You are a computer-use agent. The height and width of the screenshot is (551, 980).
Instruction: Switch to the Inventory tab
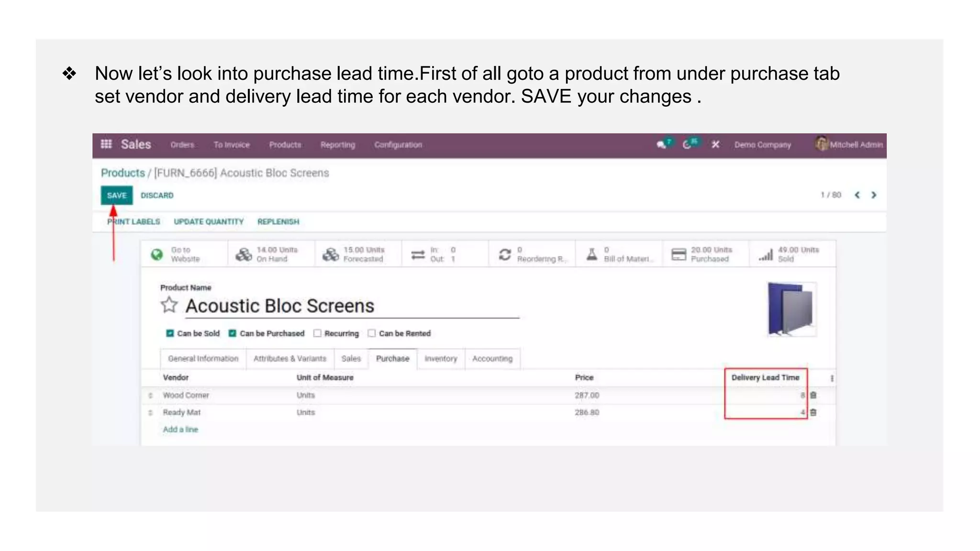441,359
